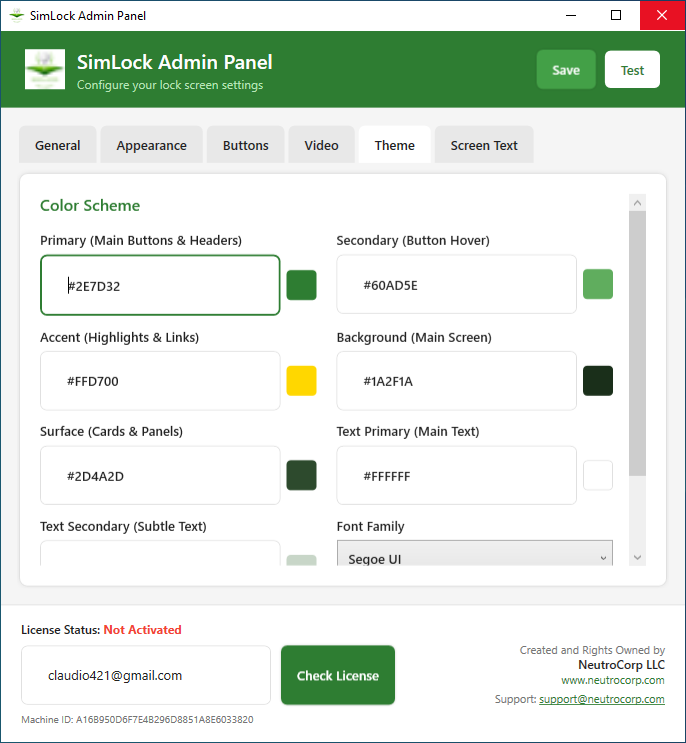Click the SimLock title bar app icon
Viewport: 686px width, 743px height.
click(x=16, y=16)
